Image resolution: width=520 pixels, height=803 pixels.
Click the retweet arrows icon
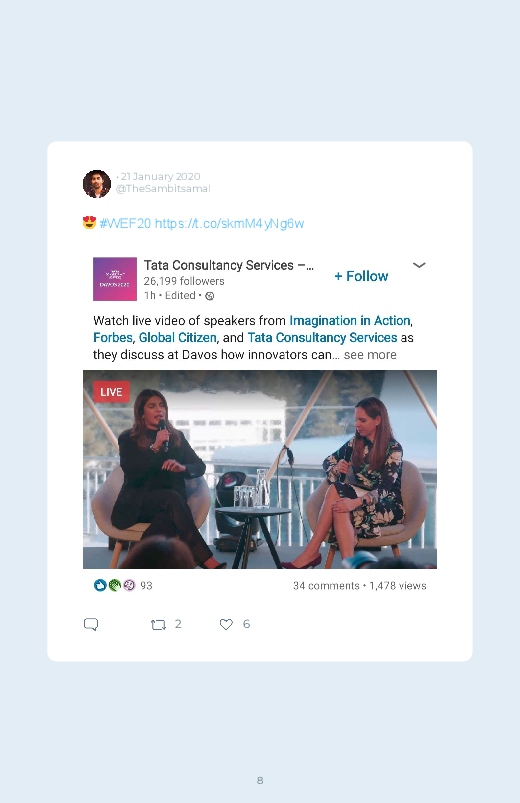point(158,625)
